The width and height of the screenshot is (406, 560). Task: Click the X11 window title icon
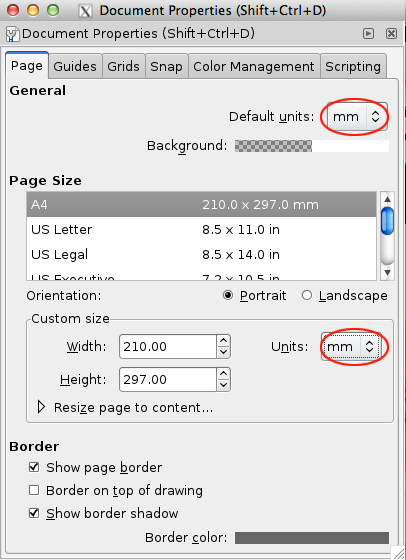pos(85,11)
